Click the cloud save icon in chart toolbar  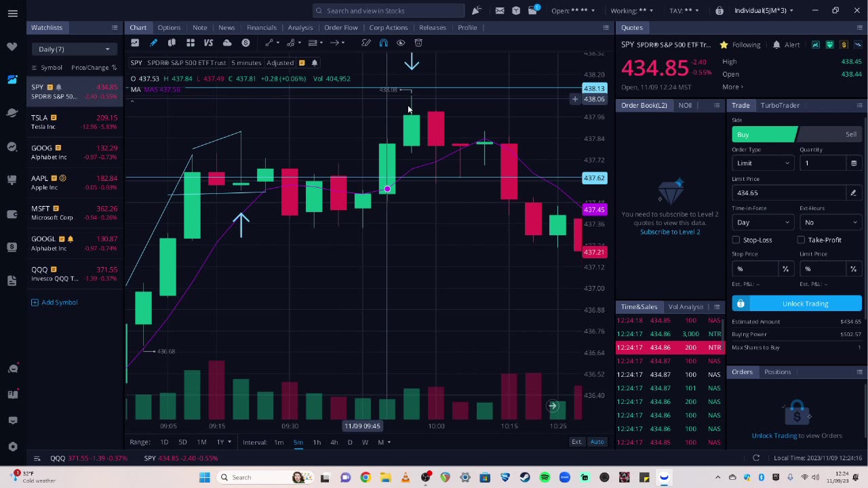click(x=227, y=43)
